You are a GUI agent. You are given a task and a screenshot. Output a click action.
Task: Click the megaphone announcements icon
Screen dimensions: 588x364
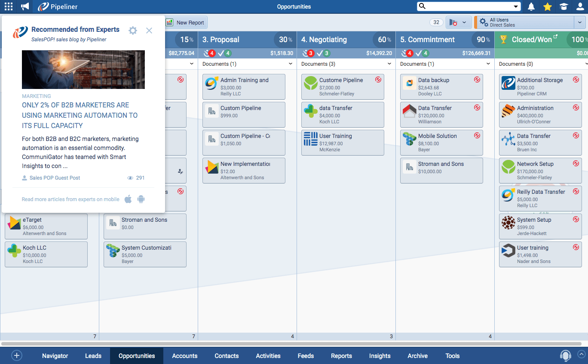click(25, 6)
